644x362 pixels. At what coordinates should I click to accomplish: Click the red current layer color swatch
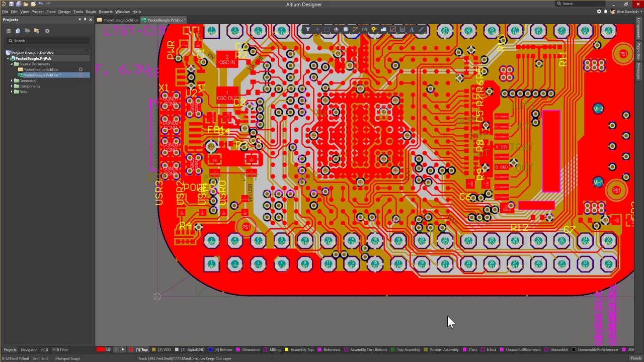click(x=101, y=349)
